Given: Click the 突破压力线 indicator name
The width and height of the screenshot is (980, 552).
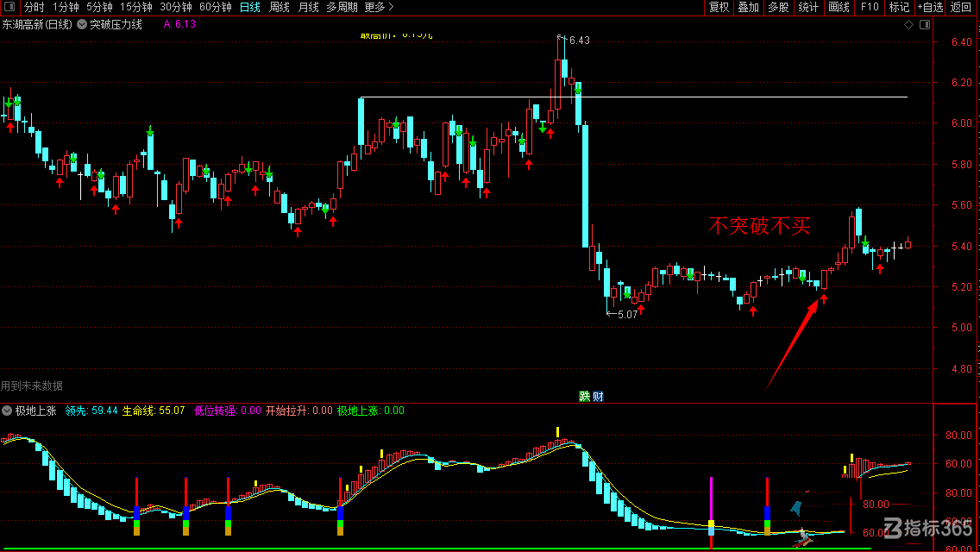Looking at the screenshot, I should tap(116, 24).
